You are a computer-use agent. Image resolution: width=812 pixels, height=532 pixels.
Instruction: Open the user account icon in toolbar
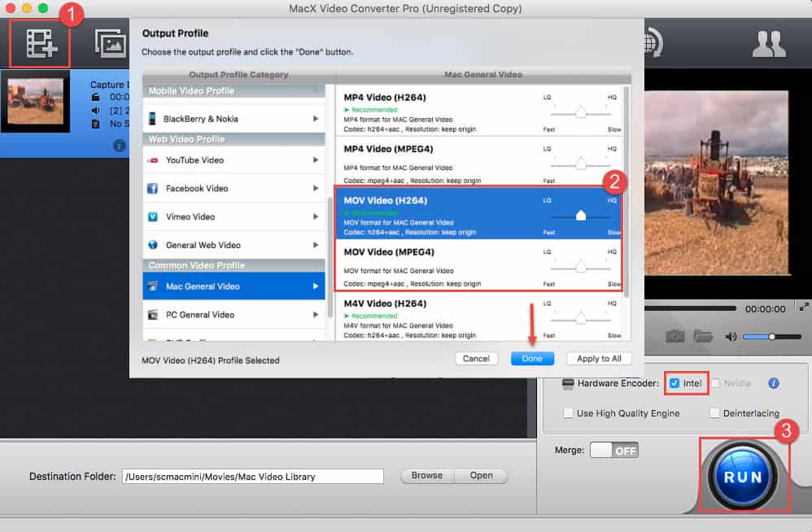tap(768, 43)
